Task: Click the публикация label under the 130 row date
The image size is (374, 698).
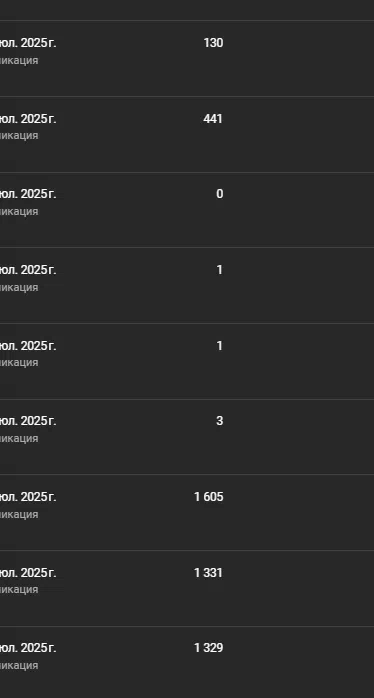Action: (19, 60)
